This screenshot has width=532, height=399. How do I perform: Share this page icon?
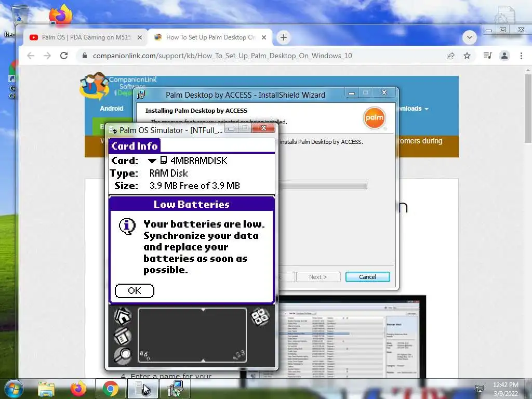[x=450, y=56]
